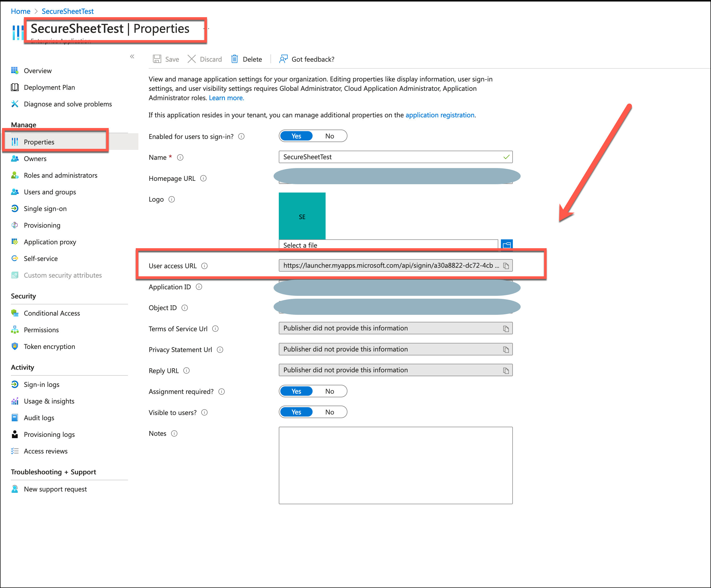Click info icon next to Logo
This screenshot has width=711, height=588.
point(172,199)
